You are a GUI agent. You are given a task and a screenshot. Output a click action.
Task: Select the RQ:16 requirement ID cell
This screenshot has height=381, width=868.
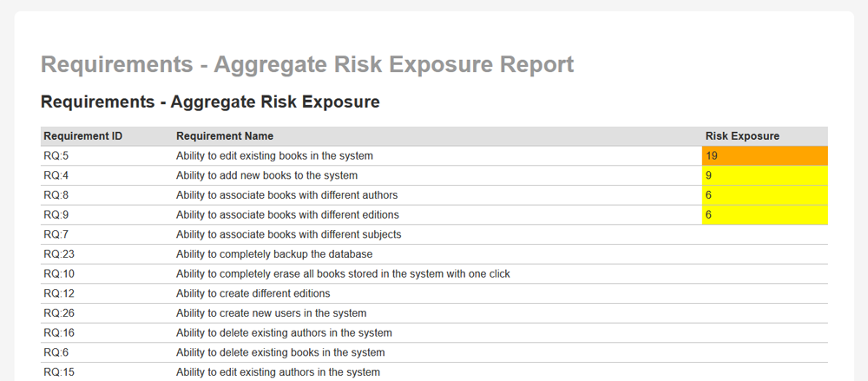tap(59, 332)
